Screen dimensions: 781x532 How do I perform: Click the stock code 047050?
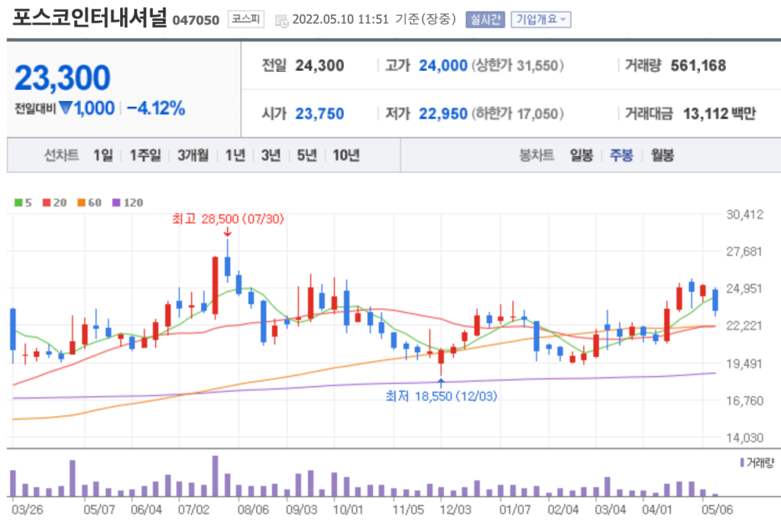pos(196,20)
